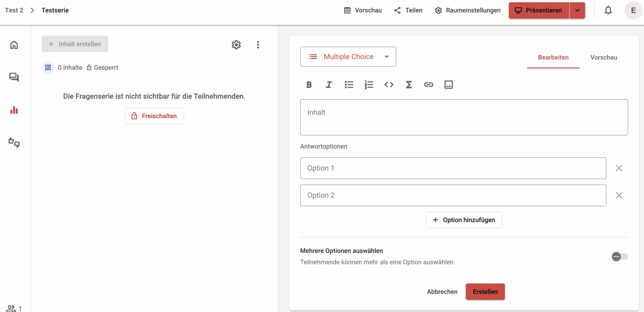Screen dimensions: 644x312
Task: Switch to the Vorschau tab in editor
Action: (x=603, y=57)
